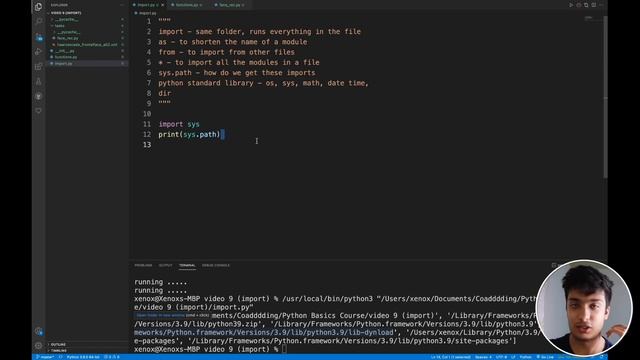The width and height of the screenshot is (640, 360).
Task: Select import.py in the Explorer tree
Action: coord(87,64)
